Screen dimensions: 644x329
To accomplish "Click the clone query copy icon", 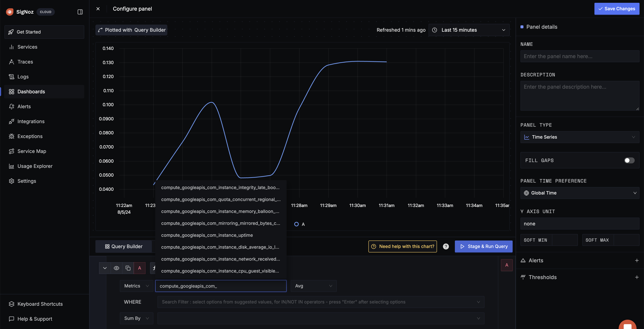I will pos(128,268).
